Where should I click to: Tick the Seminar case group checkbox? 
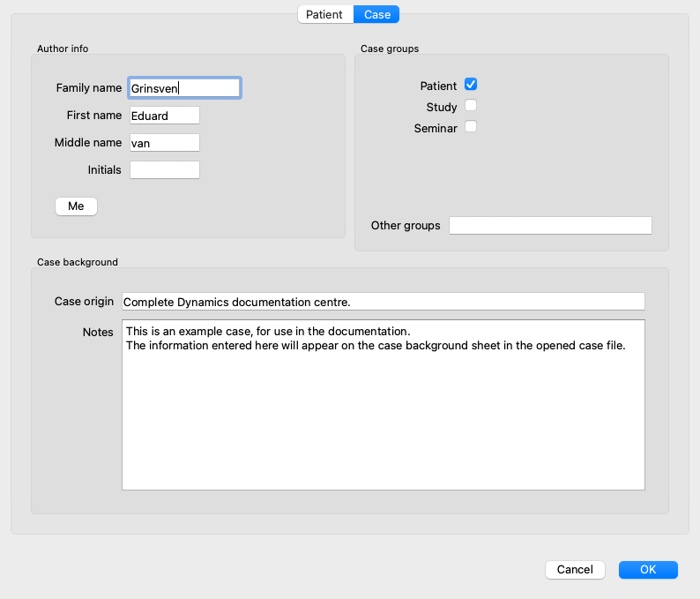(471, 127)
